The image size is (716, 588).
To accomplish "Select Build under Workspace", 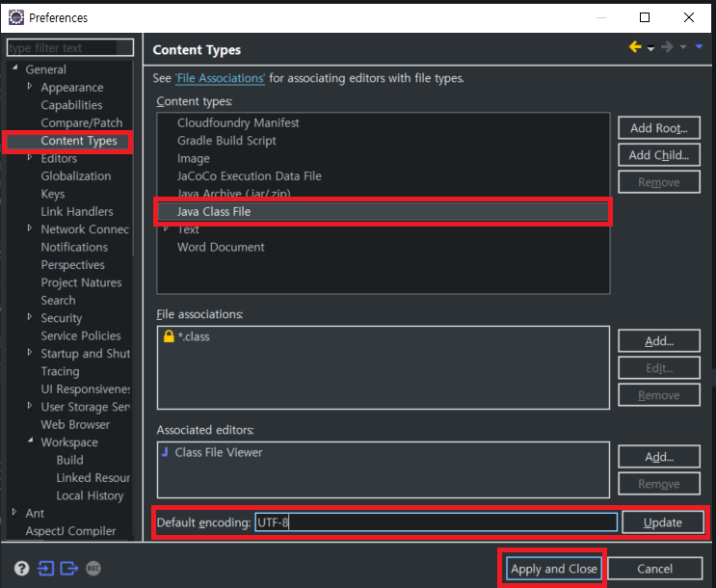I will pos(69,460).
